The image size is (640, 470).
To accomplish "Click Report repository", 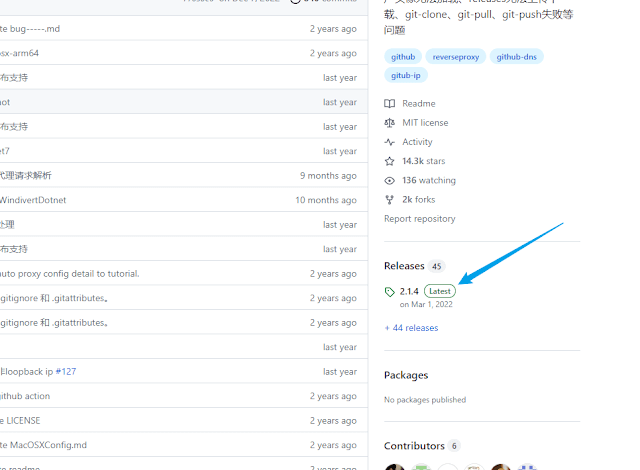I will 420,219.
